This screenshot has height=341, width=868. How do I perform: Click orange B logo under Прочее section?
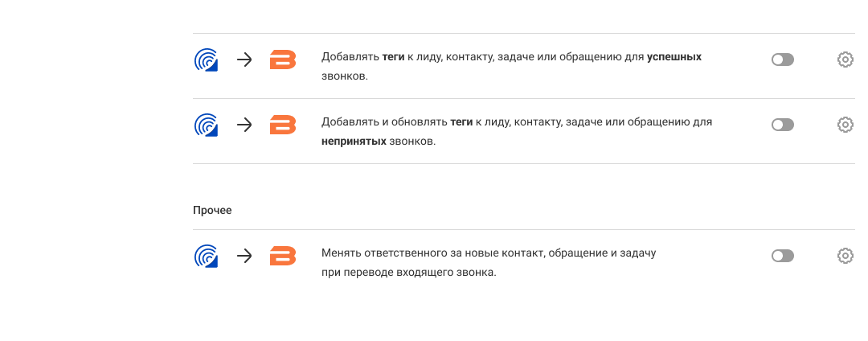tap(282, 256)
